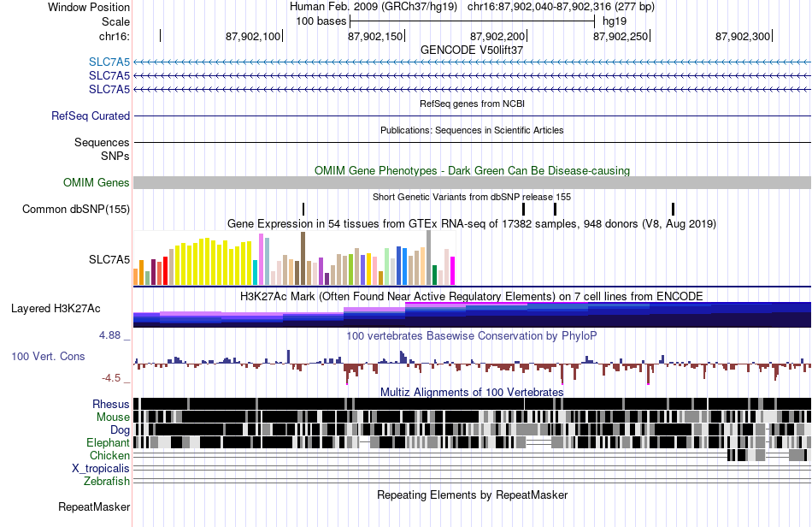The width and height of the screenshot is (812, 527).
Task: Click the GENCODE V50lift37 track title
Action: point(472,50)
